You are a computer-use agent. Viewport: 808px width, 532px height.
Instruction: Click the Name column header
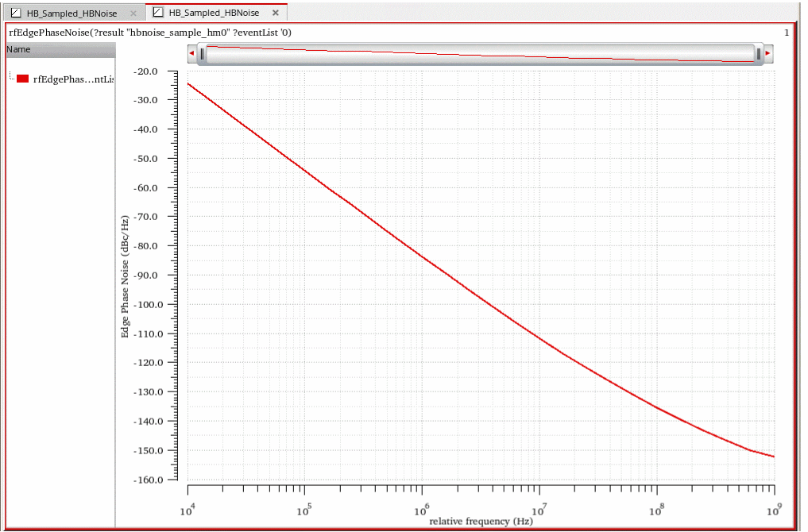[x=60, y=49]
